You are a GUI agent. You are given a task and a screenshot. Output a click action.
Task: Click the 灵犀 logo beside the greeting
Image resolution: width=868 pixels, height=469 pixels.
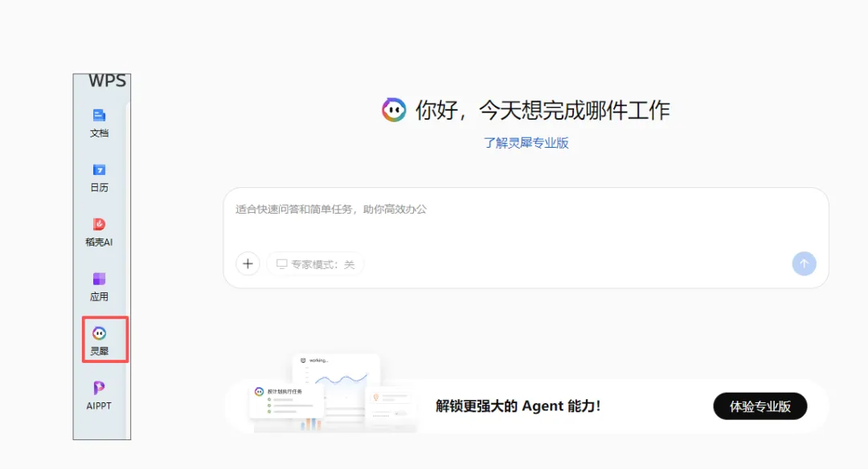pos(394,110)
